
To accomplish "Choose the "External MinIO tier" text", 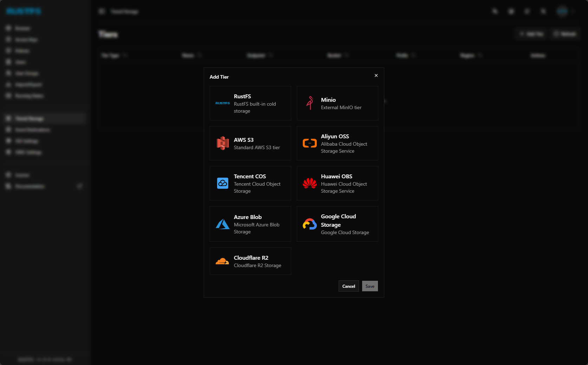I will tap(341, 107).
